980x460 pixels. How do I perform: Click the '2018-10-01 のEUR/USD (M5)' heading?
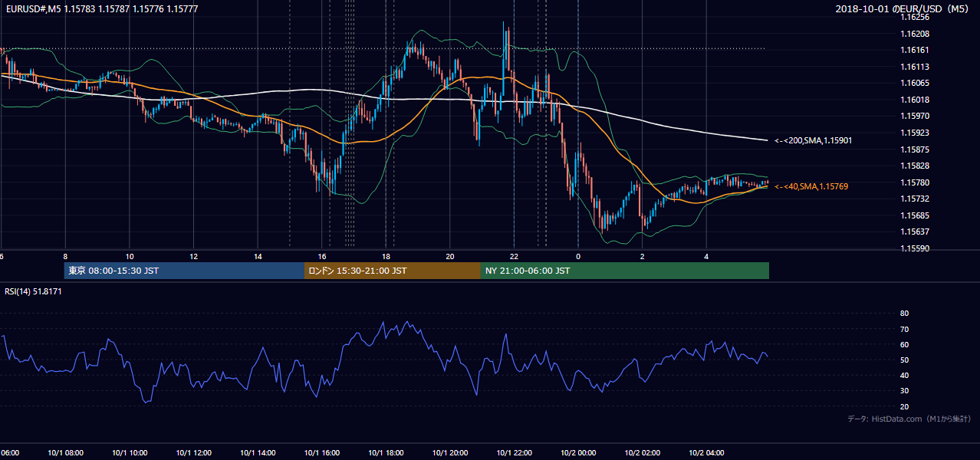(903, 9)
